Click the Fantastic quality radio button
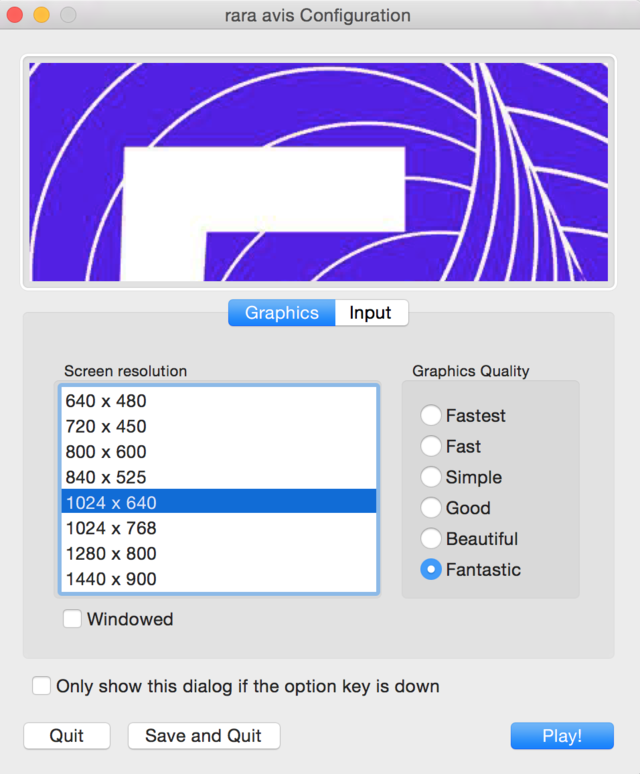Viewport: 640px width, 774px height. point(431,570)
